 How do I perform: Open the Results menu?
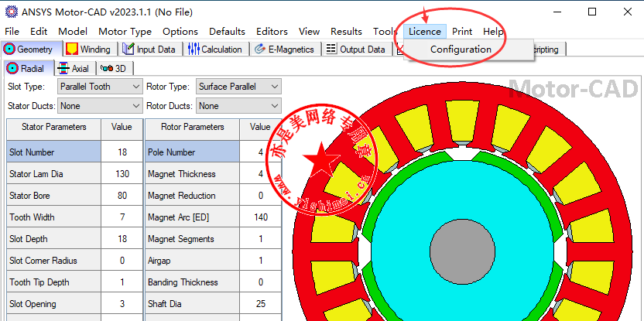coord(346,32)
